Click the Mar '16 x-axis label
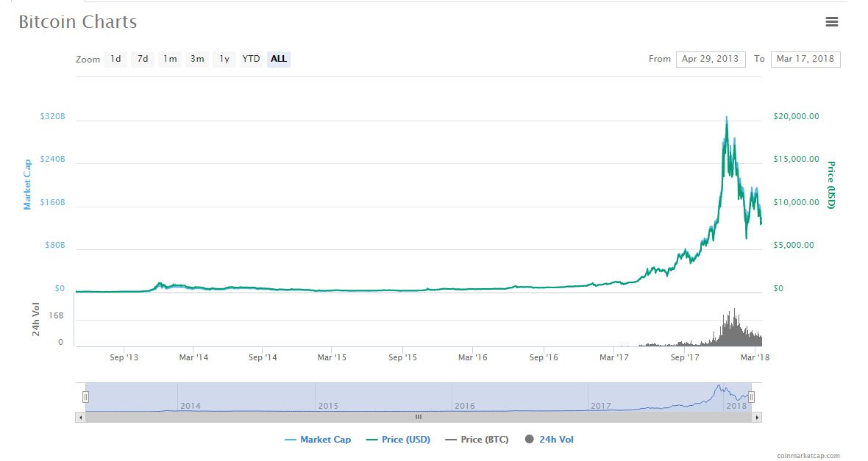 click(473, 357)
